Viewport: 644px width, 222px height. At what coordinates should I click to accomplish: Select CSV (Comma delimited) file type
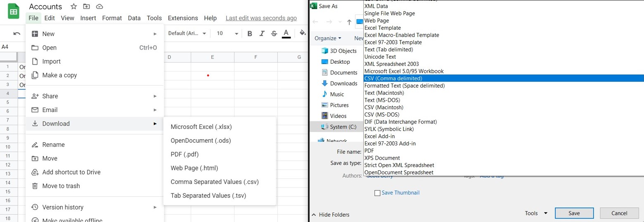pos(503,79)
